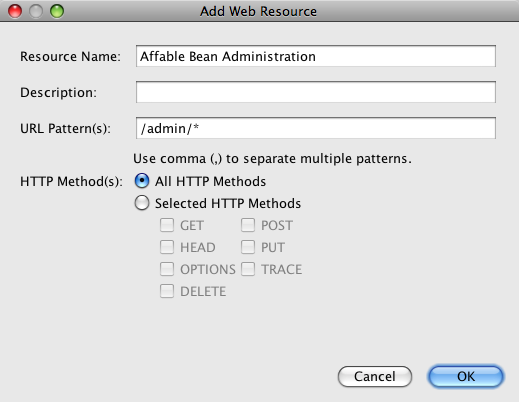519x402 pixels.
Task: Enable the TRACE method checkbox
Action: click(x=248, y=269)
